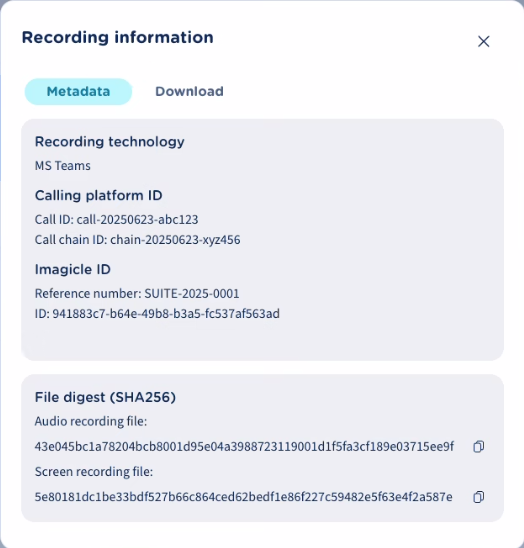The image size is (524, 548).
Task: Click the Call chain ID chain-20250623-xyz456 line
Action: (x=137, y=240)
